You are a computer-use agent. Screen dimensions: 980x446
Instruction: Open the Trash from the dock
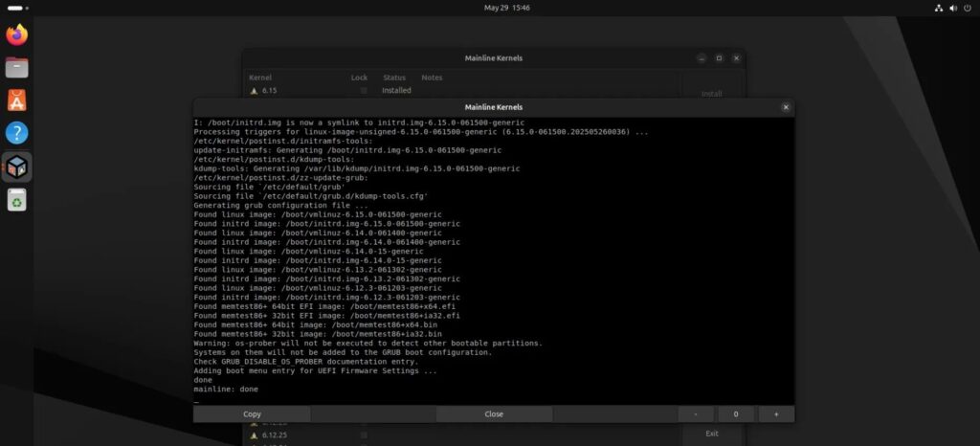(16, 199)
